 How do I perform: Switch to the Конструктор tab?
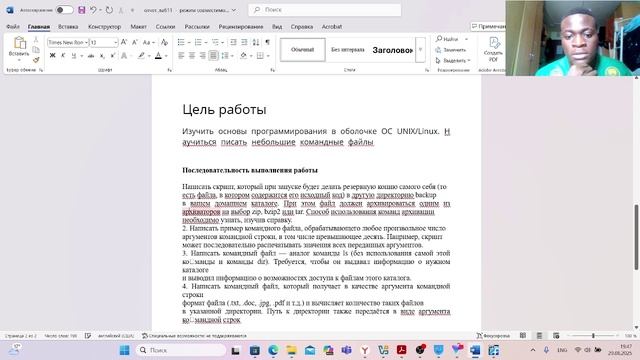[x=104, y=27]
